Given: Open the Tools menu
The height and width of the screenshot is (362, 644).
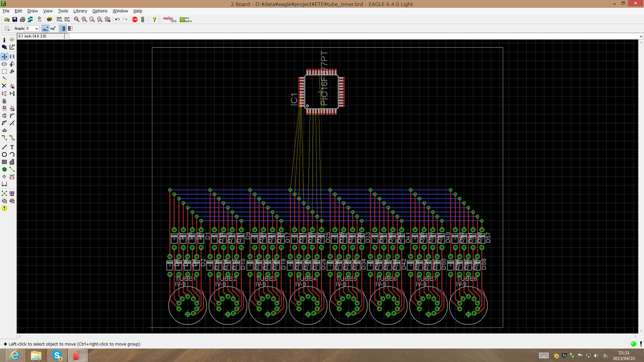Looking at the screenshot, I should [x=63, y=11].
